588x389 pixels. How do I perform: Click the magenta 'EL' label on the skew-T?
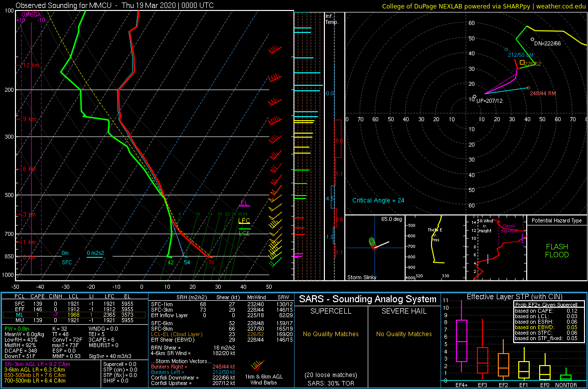click(x=244, y=203)
